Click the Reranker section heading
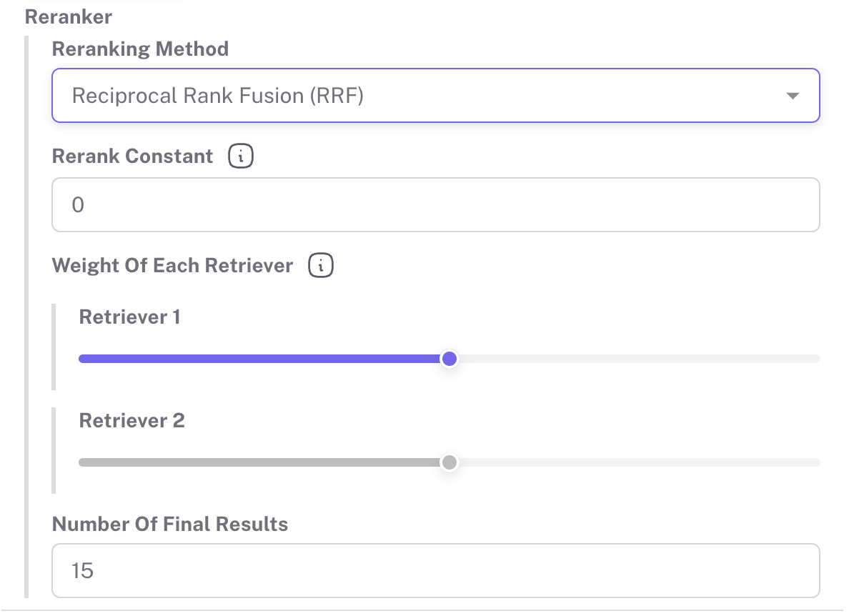This screenshot has width=849, height=616. click(x=69, y=17)
